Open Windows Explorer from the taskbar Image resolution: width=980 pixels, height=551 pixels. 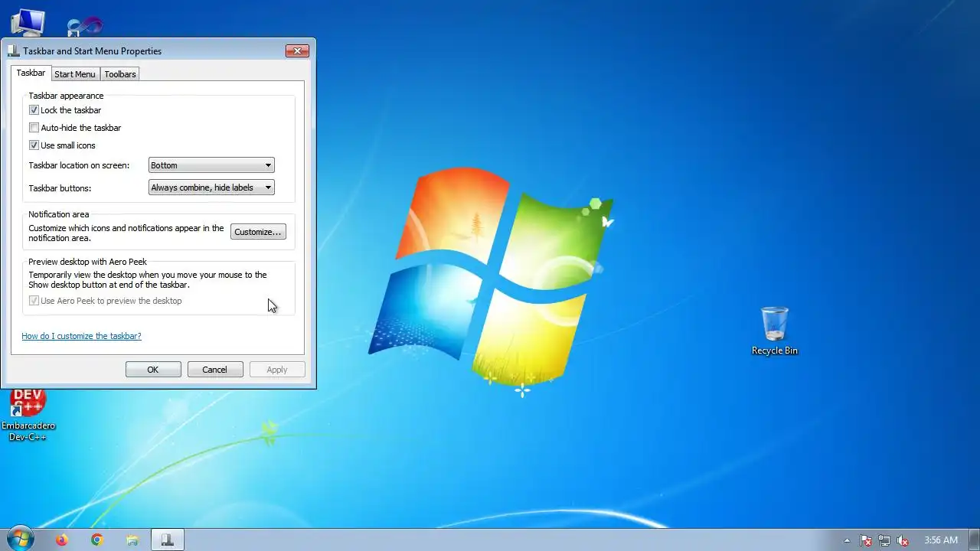pyautogui.click(x=132, y=540)
